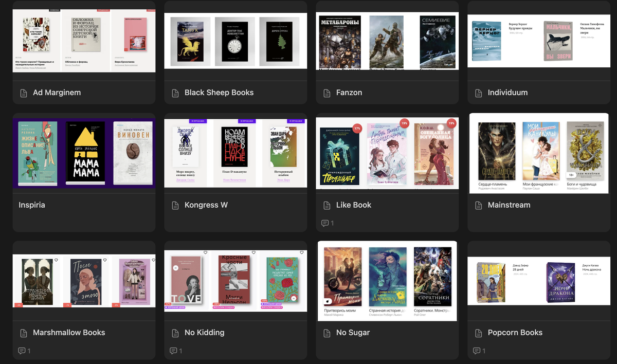Select the No Kidding card title
Screen dimensions: 617x364
click(x=205, y=333)
